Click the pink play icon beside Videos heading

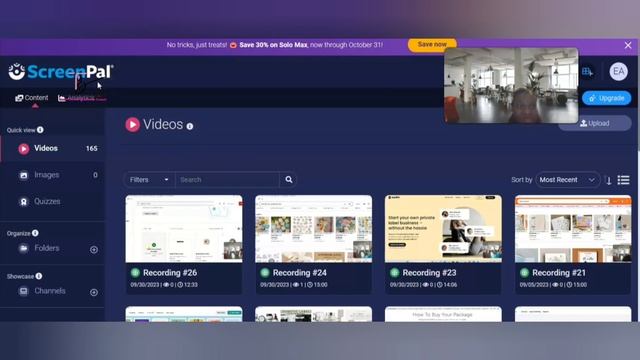point(132,124)
